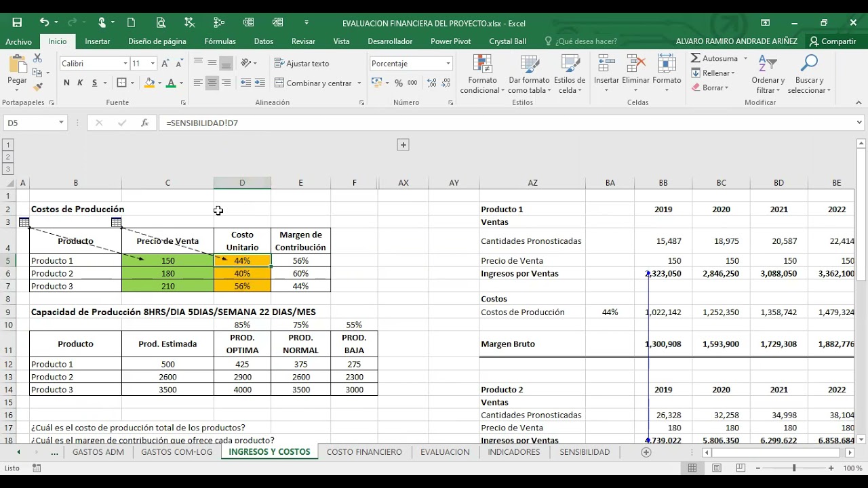Switch to SENSIBILIDAD sheet tab
This screenshot has height=488, width=868.
[585, 452]
